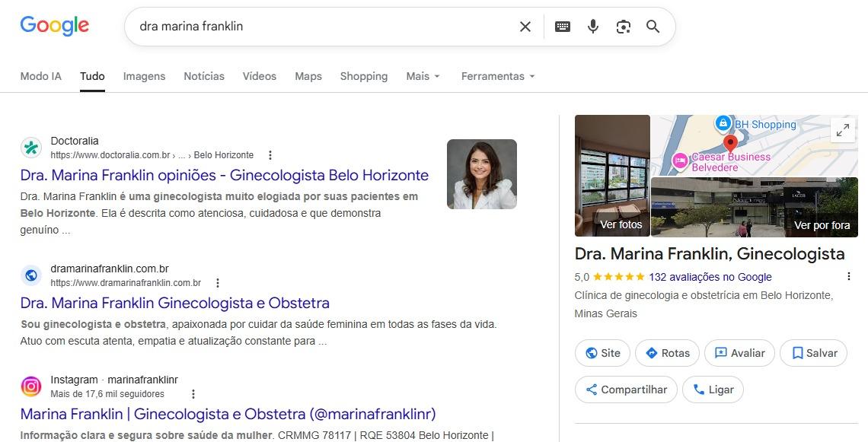The image size is (868, 442).
Task: Click the Ligar call button
Action: coord(713,390)
